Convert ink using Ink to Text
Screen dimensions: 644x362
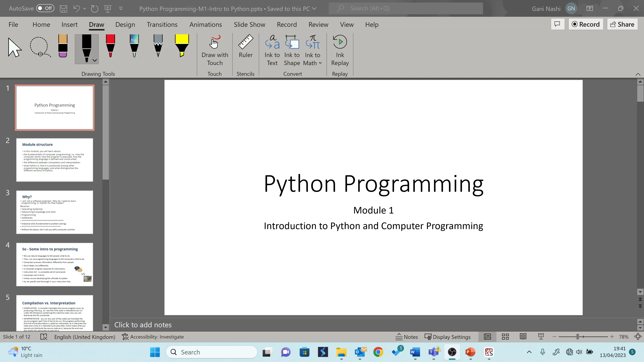point(272,50)
